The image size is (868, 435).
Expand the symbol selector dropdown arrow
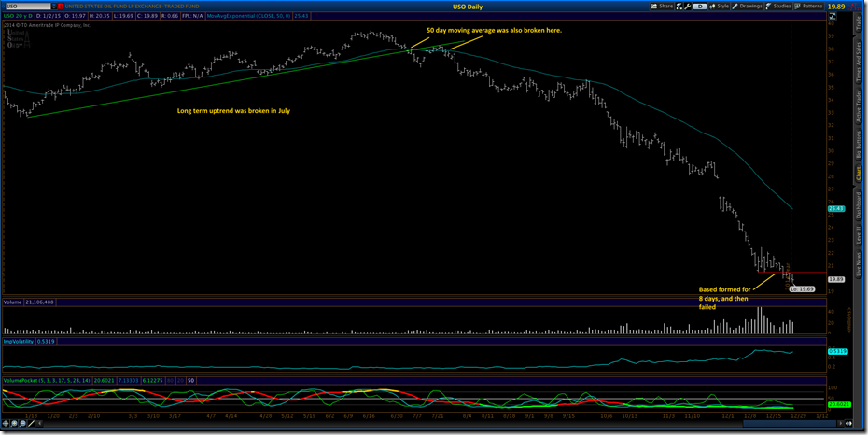click(x=54, y=7)
